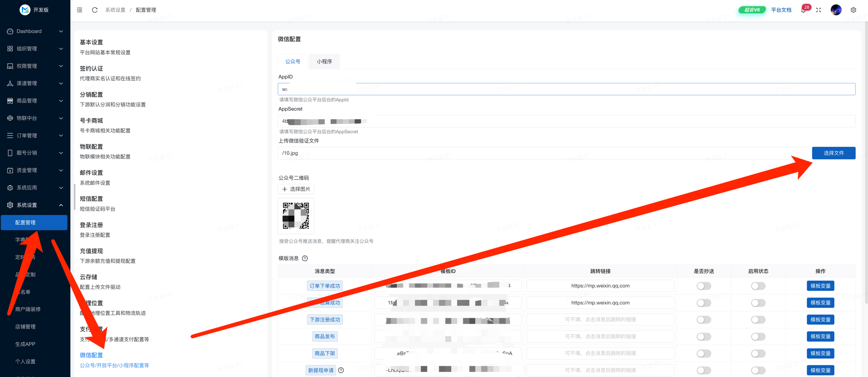Open the notification bell with 28 badge
Screen dimensions: 868x377
[x=803, y=10]
